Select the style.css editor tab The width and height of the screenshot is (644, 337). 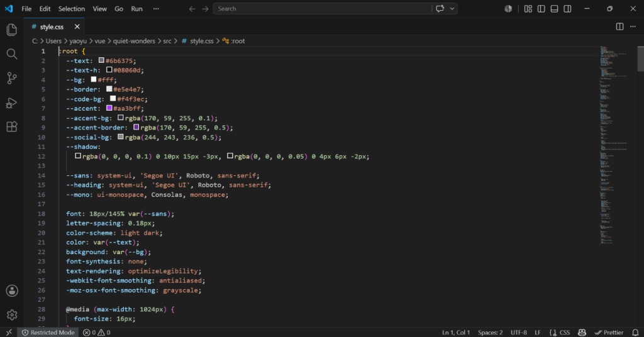click(x=54, y=26)
